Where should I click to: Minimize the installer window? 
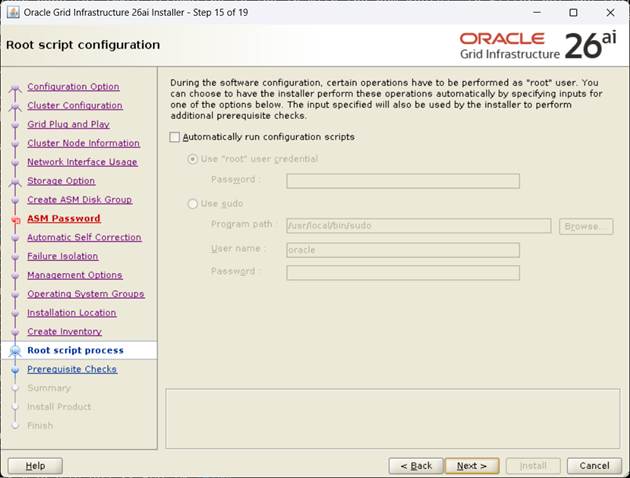[537, 12]
